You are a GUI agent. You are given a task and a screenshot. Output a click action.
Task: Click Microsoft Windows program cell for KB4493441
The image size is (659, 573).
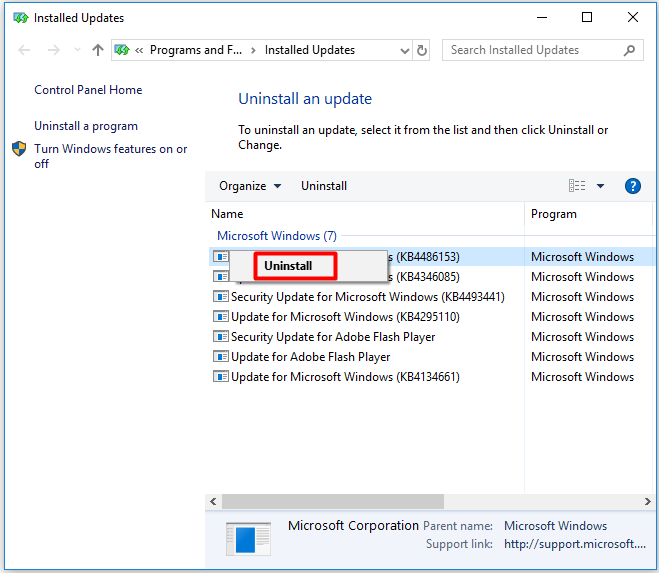coord(583,297)
